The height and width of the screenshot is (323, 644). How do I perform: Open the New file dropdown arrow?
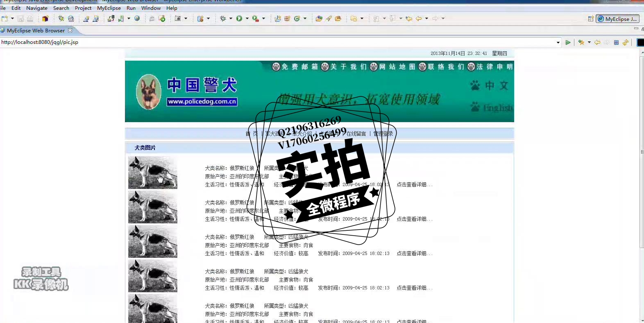12,18
